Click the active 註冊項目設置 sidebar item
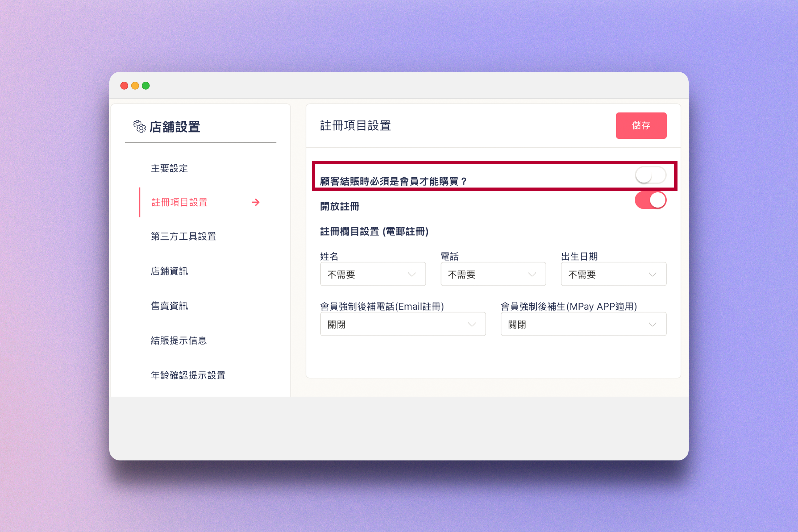The width and height of the screenshot is (798, 532). (x=180, y=202)
